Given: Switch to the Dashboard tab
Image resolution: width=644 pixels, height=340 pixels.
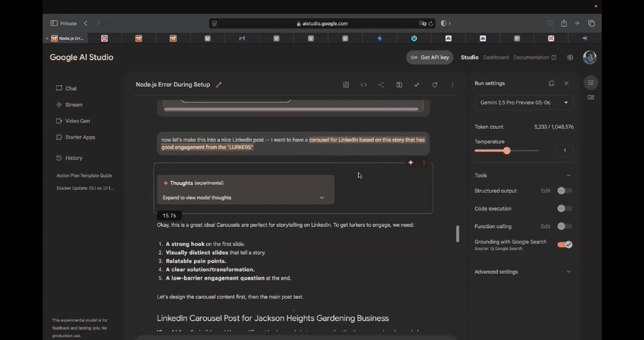Looking at the screenshot, I should click(496, 57).
